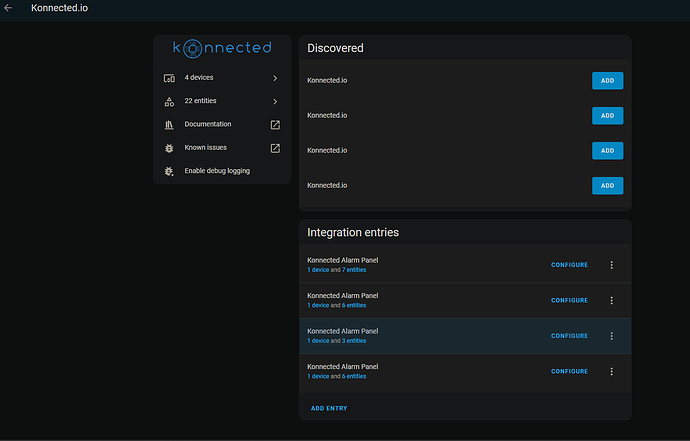Open the 7 entities link
The width and height of the screenshot is (690, 441).
pos(354,270)
